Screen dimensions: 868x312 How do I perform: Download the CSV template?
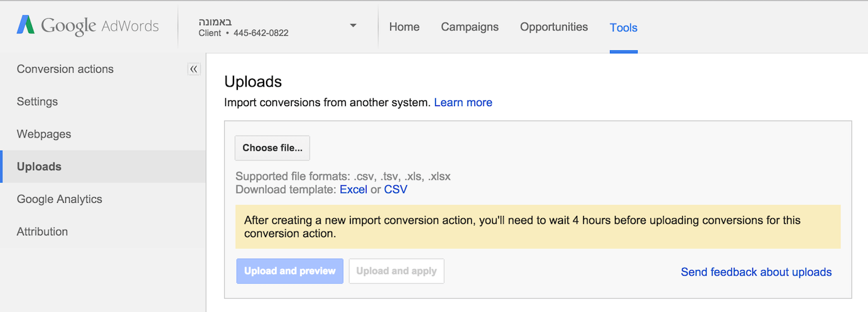tap(395, 189)
